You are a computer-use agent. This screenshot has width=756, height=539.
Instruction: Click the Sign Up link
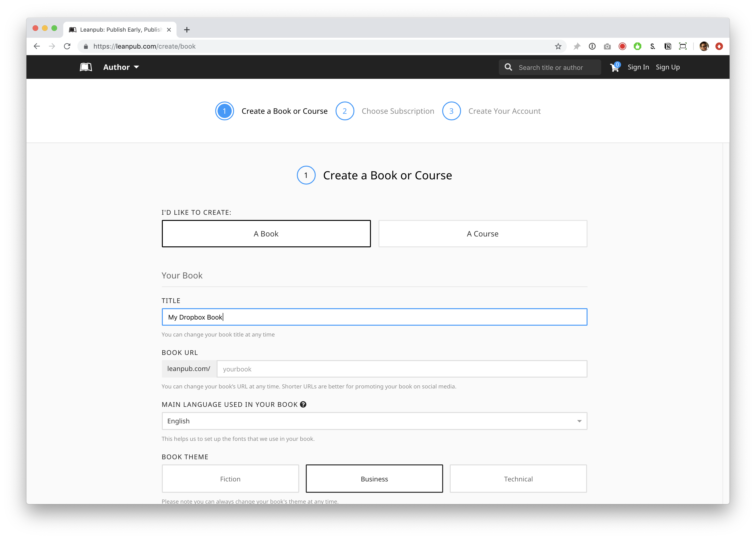tap(667, 67)
